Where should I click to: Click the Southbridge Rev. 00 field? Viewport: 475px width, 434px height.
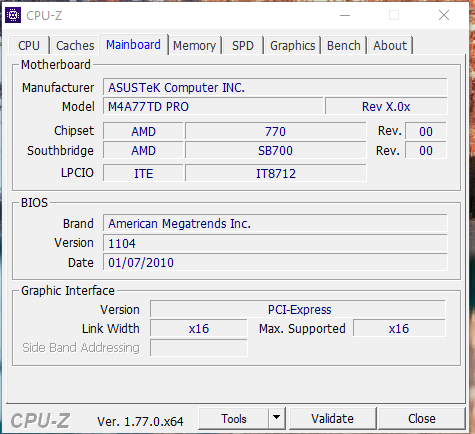[x=426, y=151]
